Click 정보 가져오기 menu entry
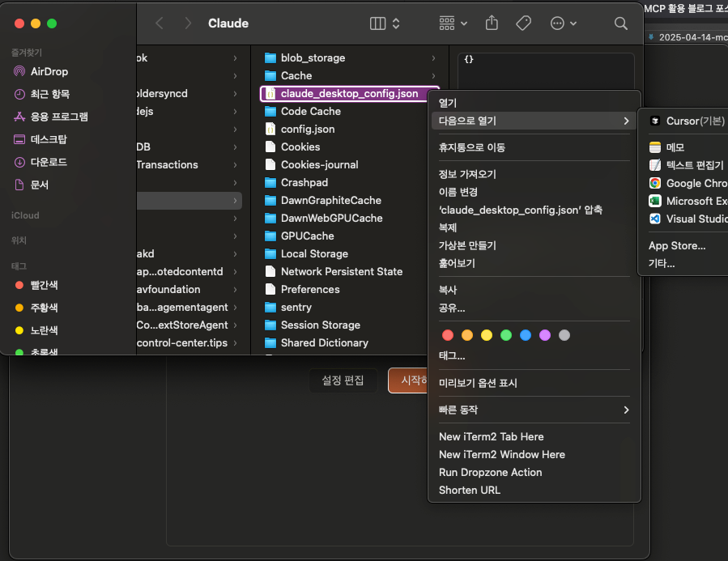Image resolution: width=728 pixels, height=561 pixels. [x=467, y=174]
